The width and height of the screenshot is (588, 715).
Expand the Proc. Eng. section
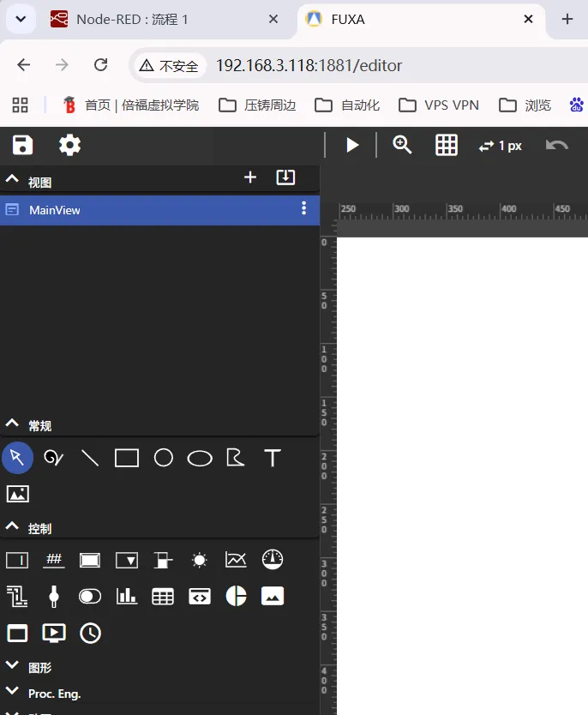(12, 691)
